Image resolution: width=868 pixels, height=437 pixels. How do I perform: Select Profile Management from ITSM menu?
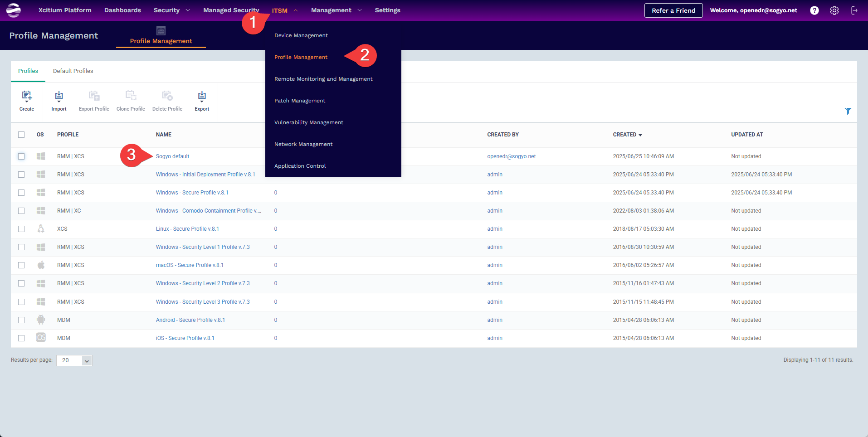point(301,57)
